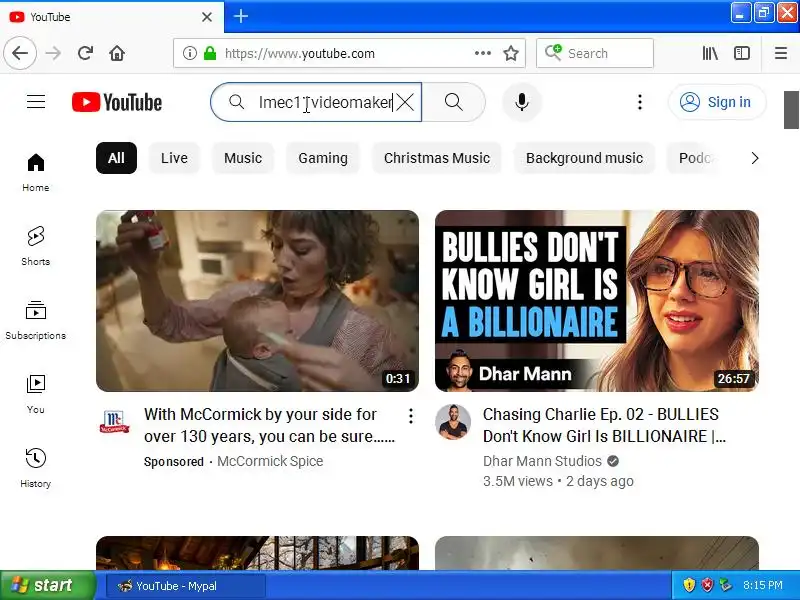Click the McCormick channel logo
This screenshot has height=600, width=800.
tap(114, 422)
